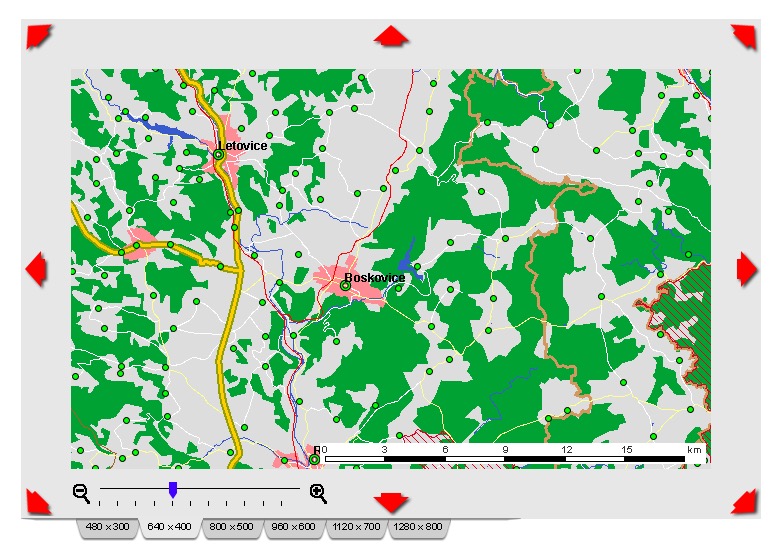Pan map northeast with top-right corner arrow

(x=744, y=37)
